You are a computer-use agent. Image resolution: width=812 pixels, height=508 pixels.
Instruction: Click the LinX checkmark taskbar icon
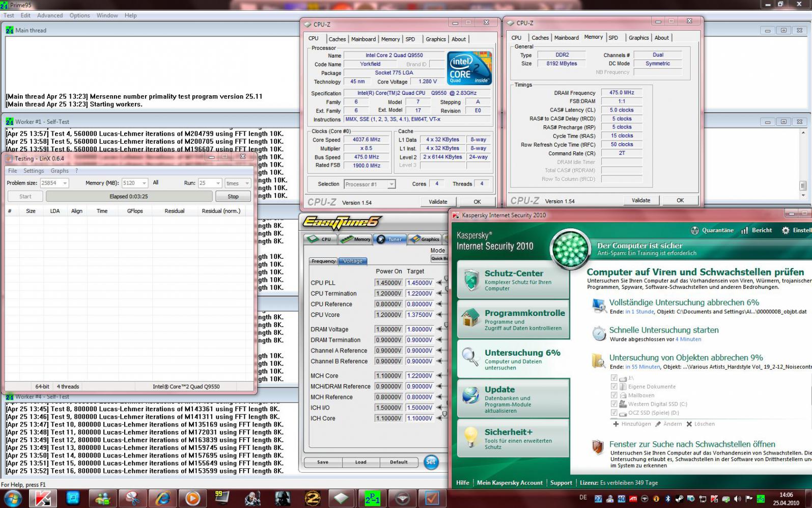pos(432,498)
